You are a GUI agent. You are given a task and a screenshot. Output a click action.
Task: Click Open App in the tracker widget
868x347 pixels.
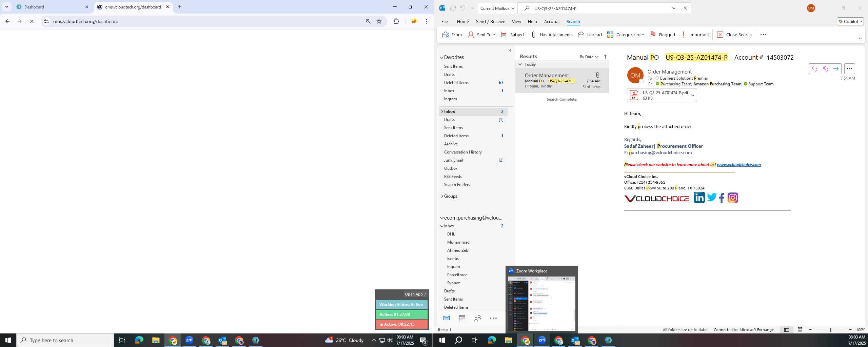coord(415,294)
